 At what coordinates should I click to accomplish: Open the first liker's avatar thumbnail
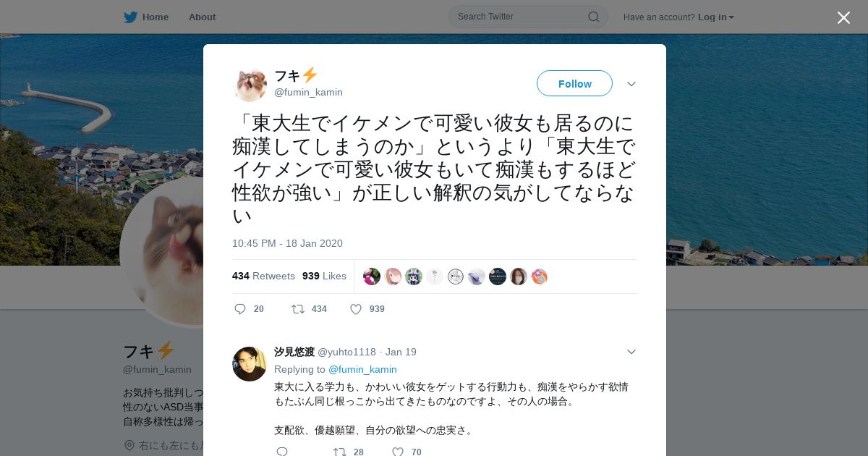point(372,276)
